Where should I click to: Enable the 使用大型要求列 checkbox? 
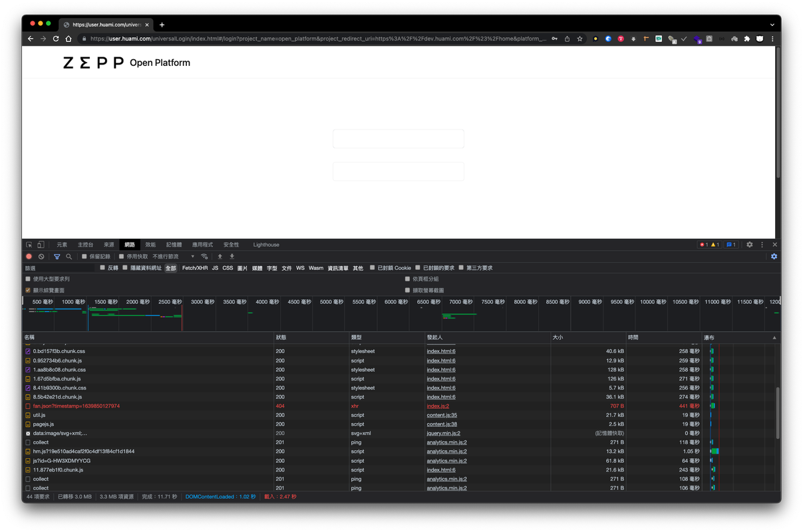click(28, 279)
